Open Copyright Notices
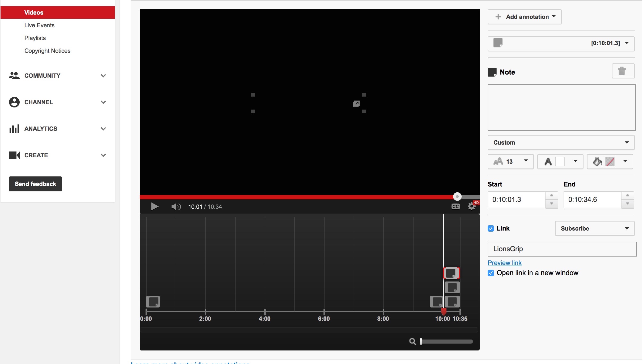The image size is (643, 364). pyautogui.click(x=47, y=51)
